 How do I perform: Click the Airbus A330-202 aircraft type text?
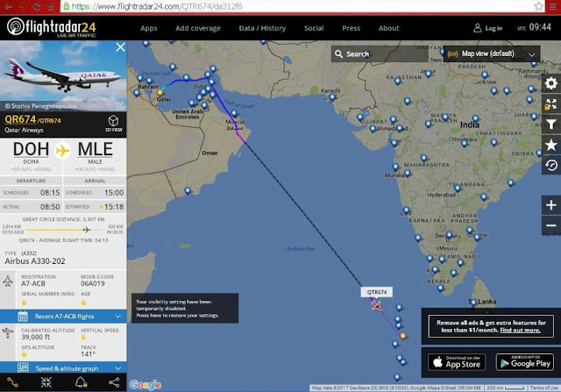pyautogui.click(x=35, y=261)
